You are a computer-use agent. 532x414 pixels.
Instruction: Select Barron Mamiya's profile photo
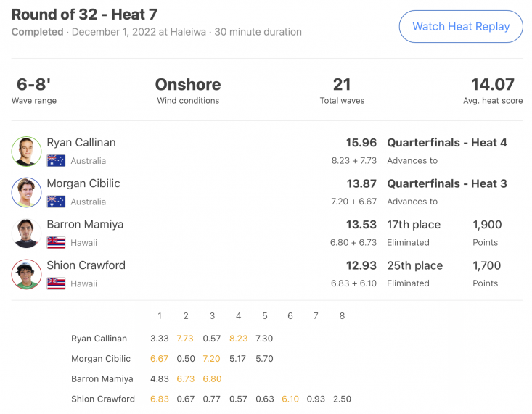click(26, 233)
